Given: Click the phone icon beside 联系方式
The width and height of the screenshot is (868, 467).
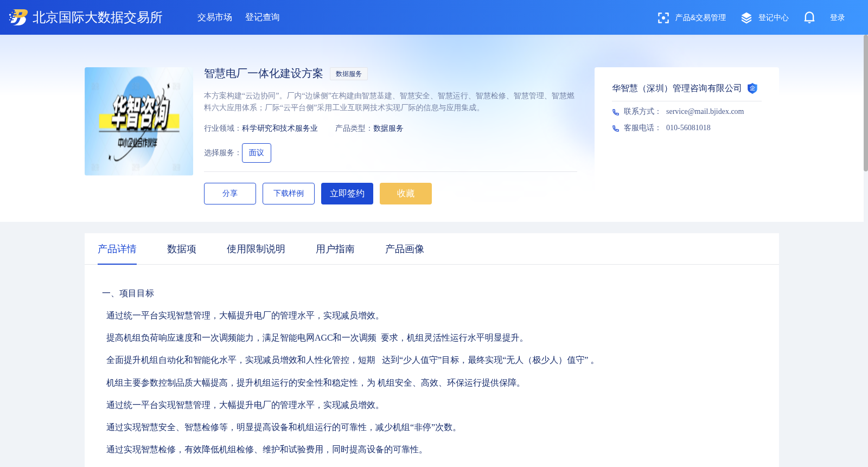Looking at the screenshot, I should (x=616, y=112).
